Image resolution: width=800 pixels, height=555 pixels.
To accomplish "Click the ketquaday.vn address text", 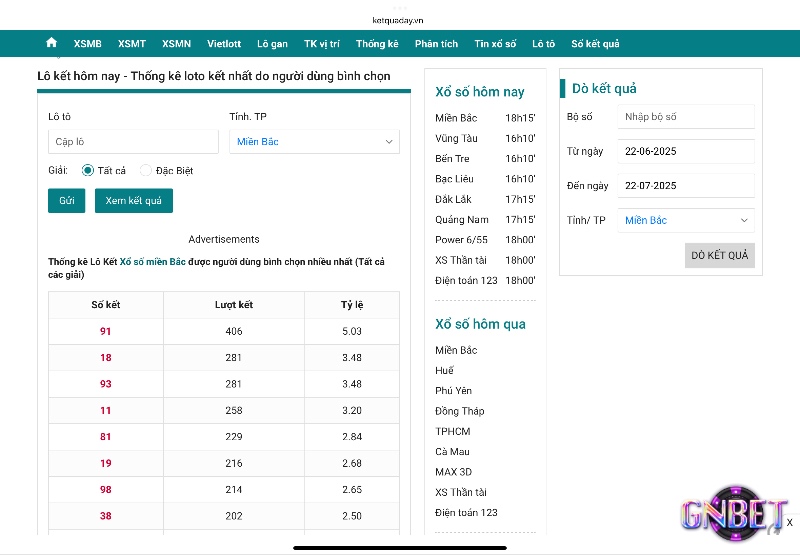I will pos(398,20).
